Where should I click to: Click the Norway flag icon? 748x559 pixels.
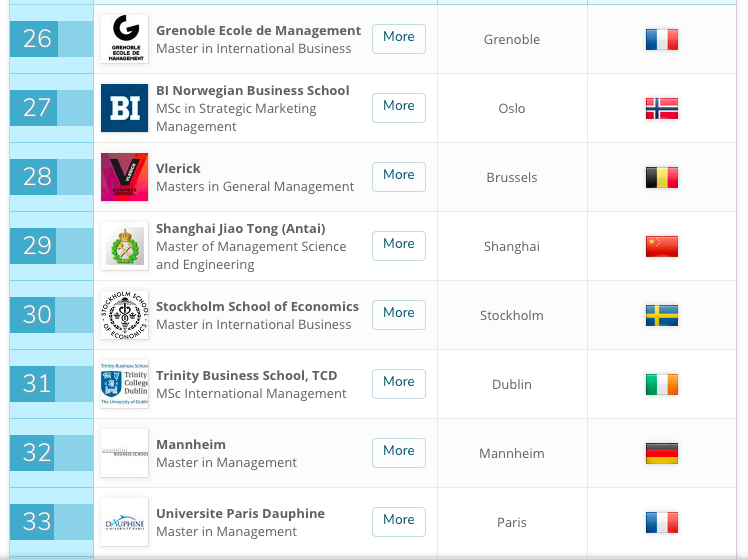tap(662, 108)
